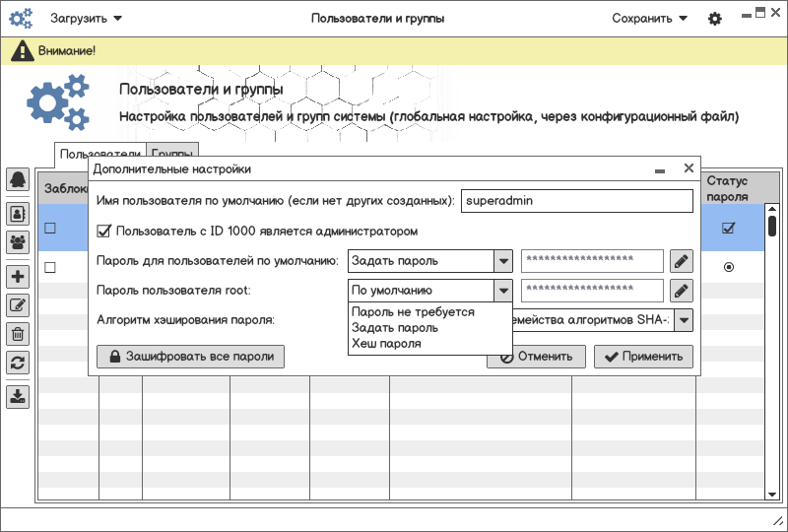
Task: Click the 'Применить' button
Action: pos(643,357)
